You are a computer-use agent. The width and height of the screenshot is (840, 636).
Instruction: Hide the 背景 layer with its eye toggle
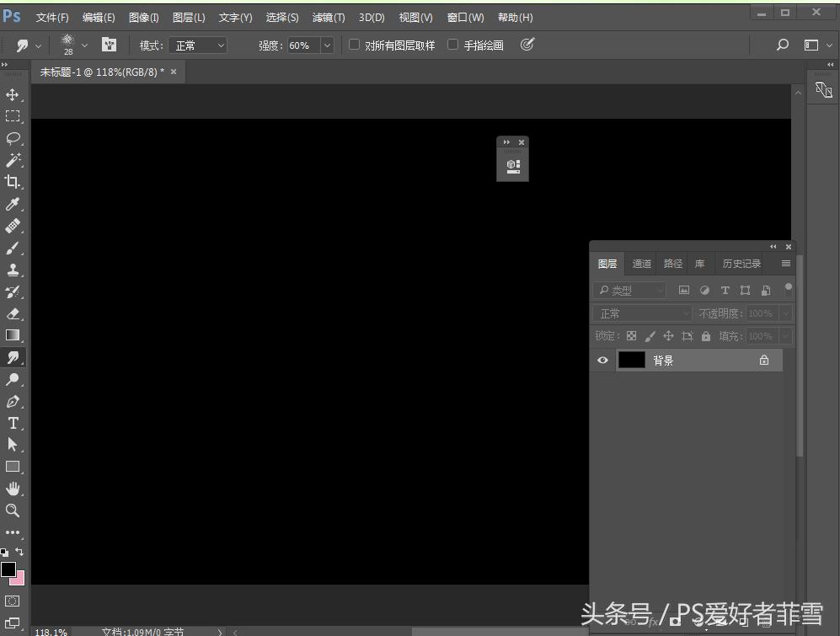(602, 360)
